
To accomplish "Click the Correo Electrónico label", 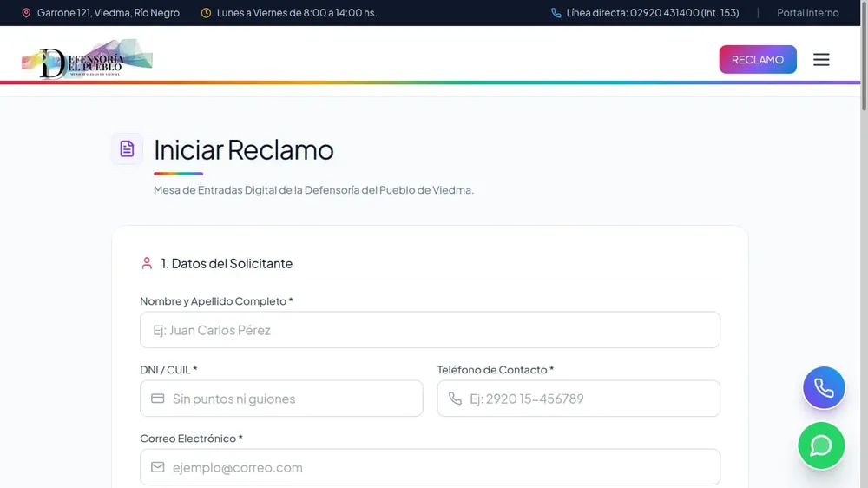I will 192,439.
